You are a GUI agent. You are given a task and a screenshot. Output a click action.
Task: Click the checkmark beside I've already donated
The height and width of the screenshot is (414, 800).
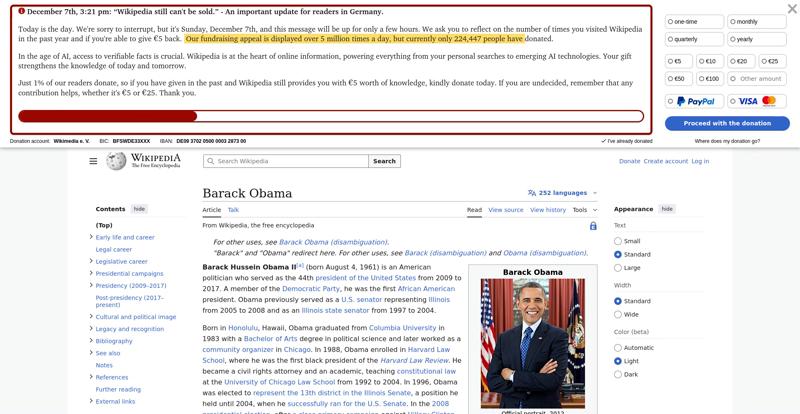604,141
